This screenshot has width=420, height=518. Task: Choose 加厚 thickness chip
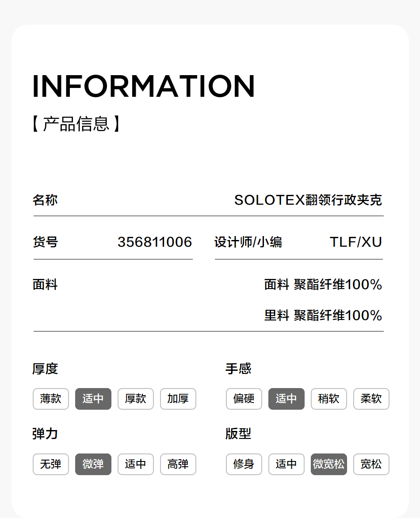click(x=178, y=399)
